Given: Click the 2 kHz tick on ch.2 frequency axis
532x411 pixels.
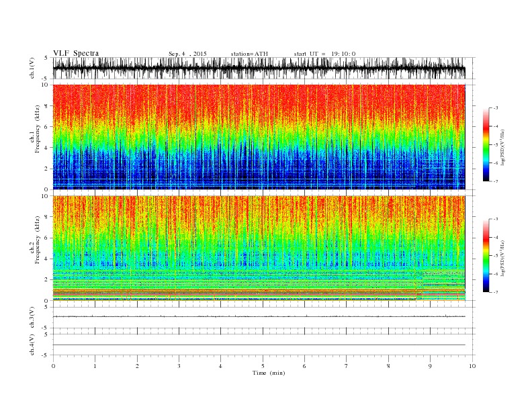Looking at the screenshot, I should 46,280.
